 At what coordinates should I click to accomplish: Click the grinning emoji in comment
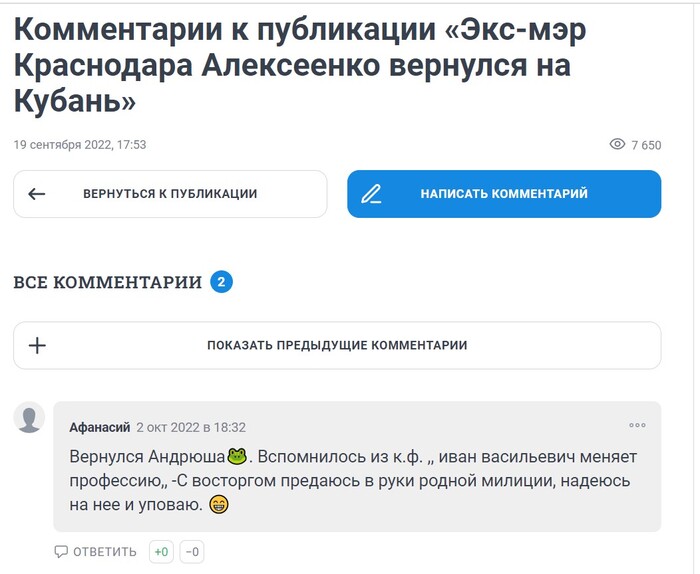point(219,504)
